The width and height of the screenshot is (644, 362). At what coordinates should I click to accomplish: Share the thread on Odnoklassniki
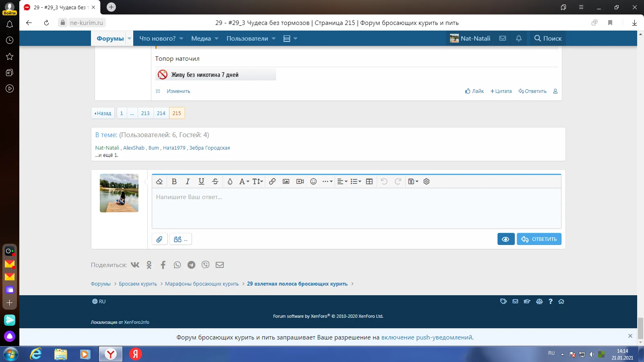point(149,265)
